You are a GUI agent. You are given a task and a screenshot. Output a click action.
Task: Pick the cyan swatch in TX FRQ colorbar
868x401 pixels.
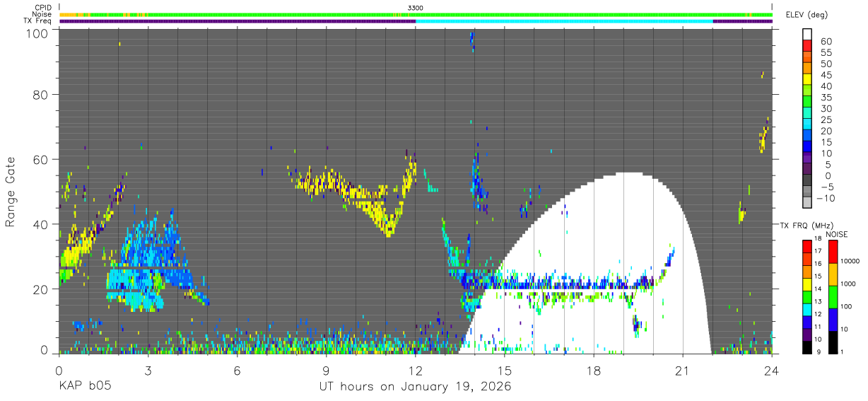click(807, 309)
